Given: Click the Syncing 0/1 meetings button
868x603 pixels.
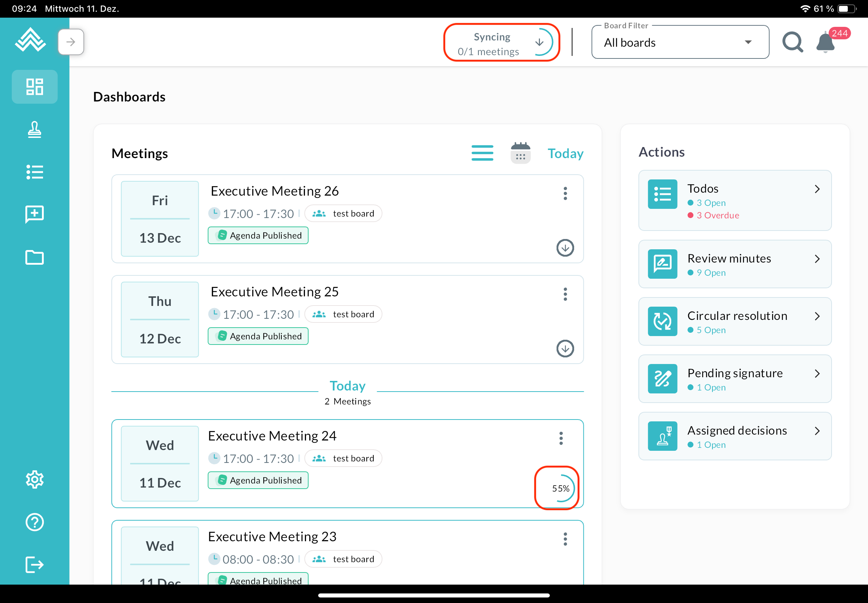Looking at the screenshot, I should [501, 43].
